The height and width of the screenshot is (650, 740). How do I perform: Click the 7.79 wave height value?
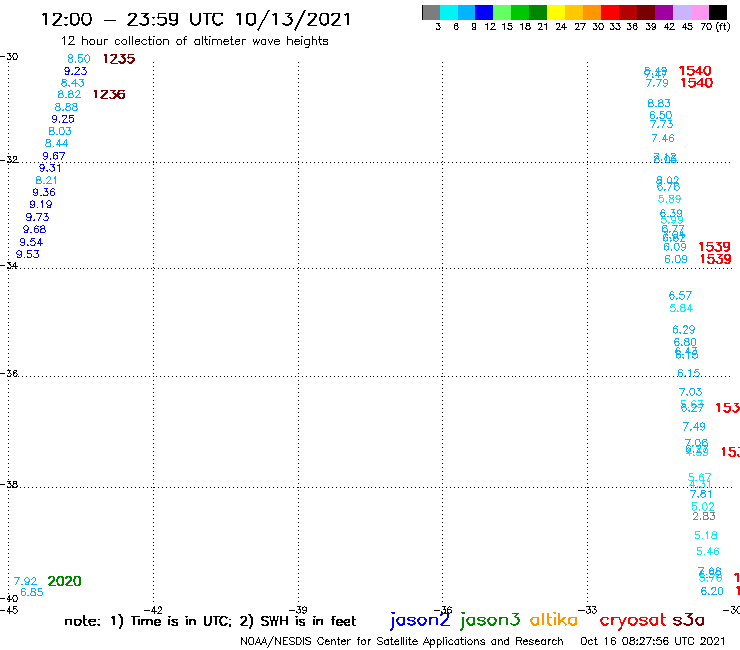(657, 83)
